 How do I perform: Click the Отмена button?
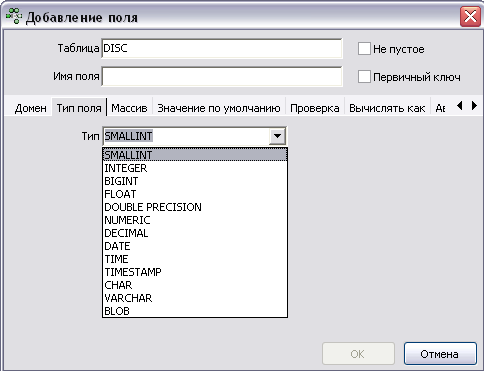(440, 354)
